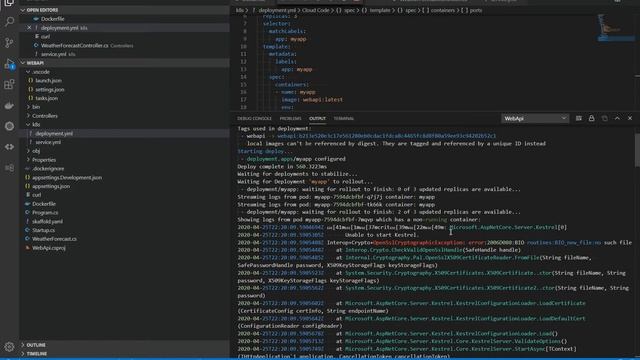This screenshot has width=640, height=360.
Task: Click deployment.yml breadcrumb item
Action: click(277, 10)
